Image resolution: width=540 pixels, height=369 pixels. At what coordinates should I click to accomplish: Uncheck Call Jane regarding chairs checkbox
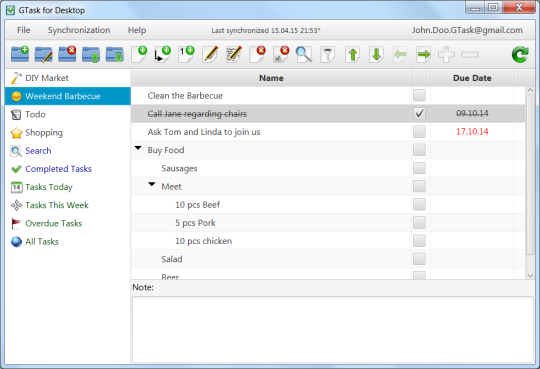pos(419,113)
